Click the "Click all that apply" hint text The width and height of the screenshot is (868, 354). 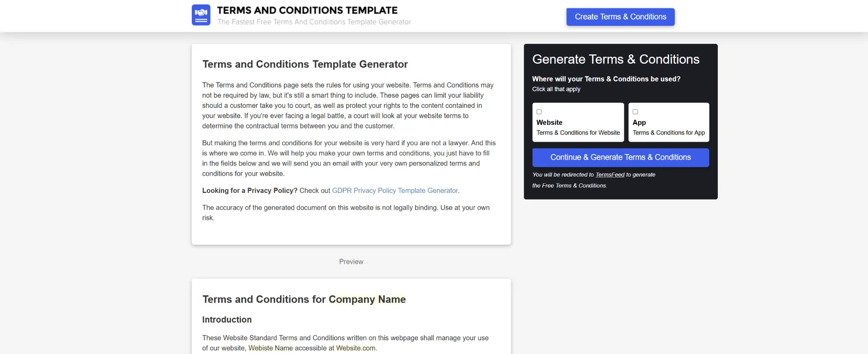[x=556, y=89]
